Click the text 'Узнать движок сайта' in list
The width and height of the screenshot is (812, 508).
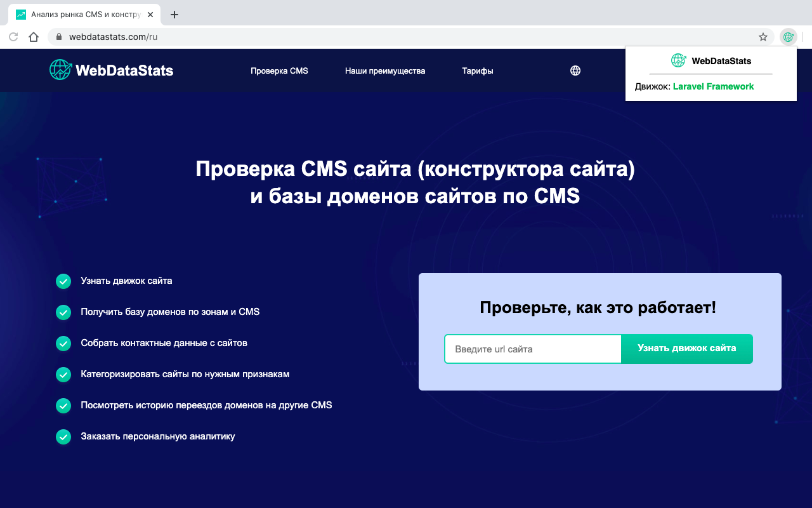[126, 281]
